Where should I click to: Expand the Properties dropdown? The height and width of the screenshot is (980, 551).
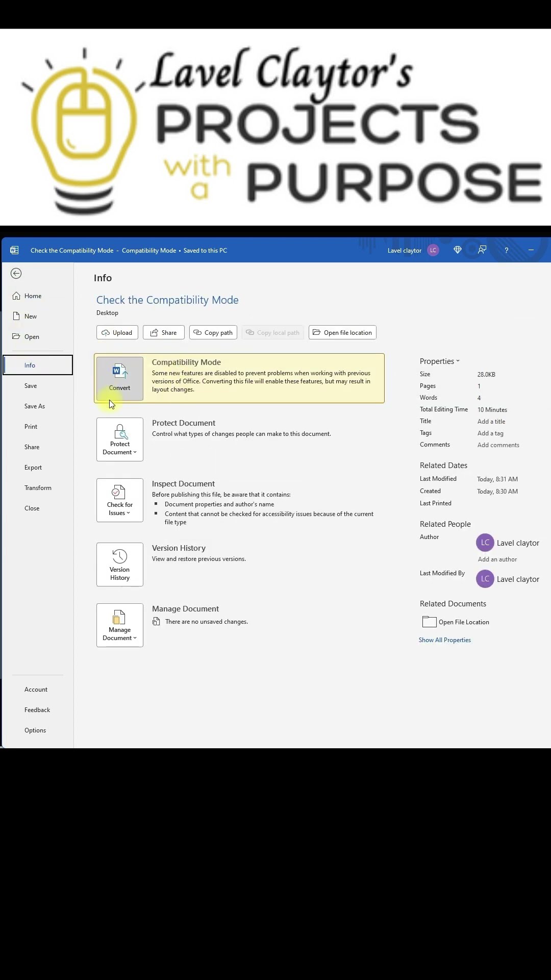point(440,361)
